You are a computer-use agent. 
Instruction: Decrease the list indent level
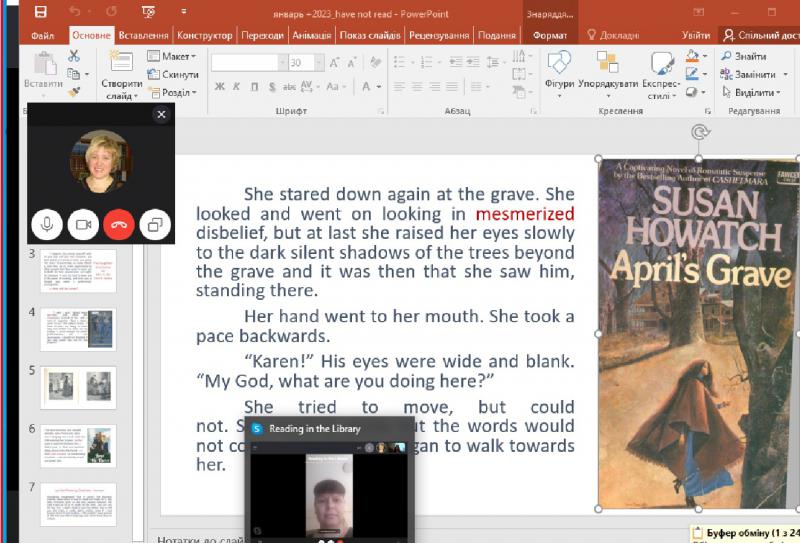[456, 62]
